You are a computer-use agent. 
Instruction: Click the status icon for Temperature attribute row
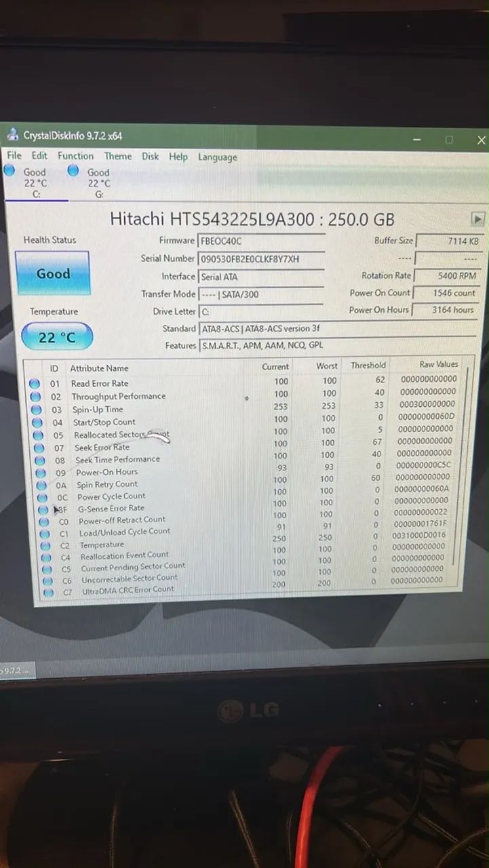point(45,547)
